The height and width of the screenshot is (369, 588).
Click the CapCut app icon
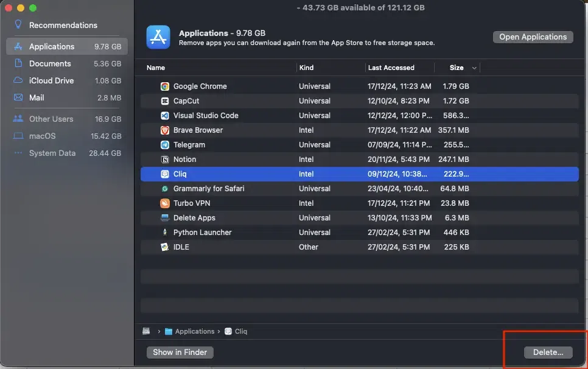pyautogui.click(x=164, y=101)
